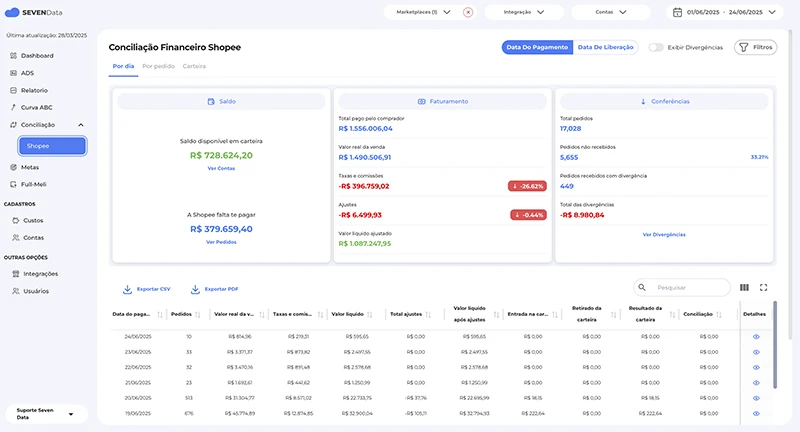The width and height of the screenshot is (800, 432).
Task: Click the fullscreen table icon
Action: click(764, 287)
